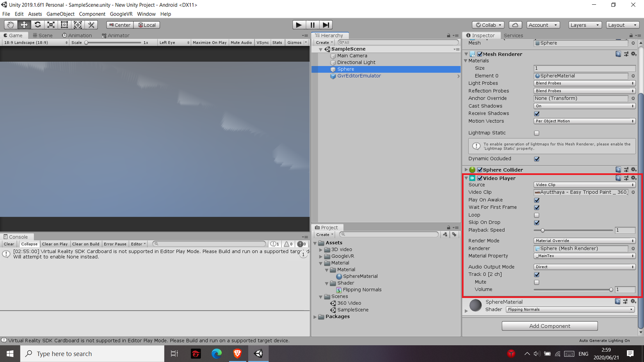
Task: Uncheck Dynamic Occluded
Action: pyautogui.click(x=537, y=159)
